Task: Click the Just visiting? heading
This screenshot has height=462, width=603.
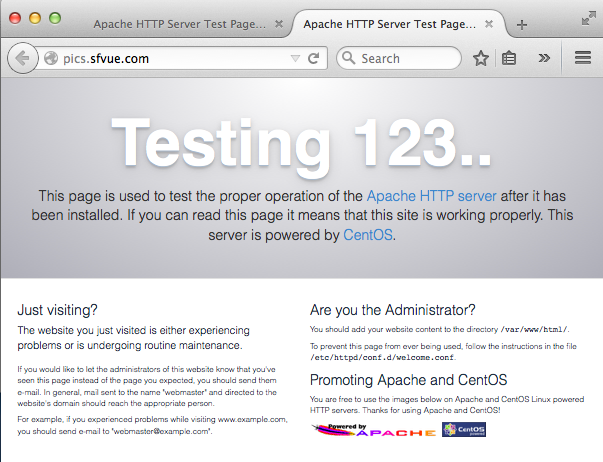Action: click(x=57, y=310)
